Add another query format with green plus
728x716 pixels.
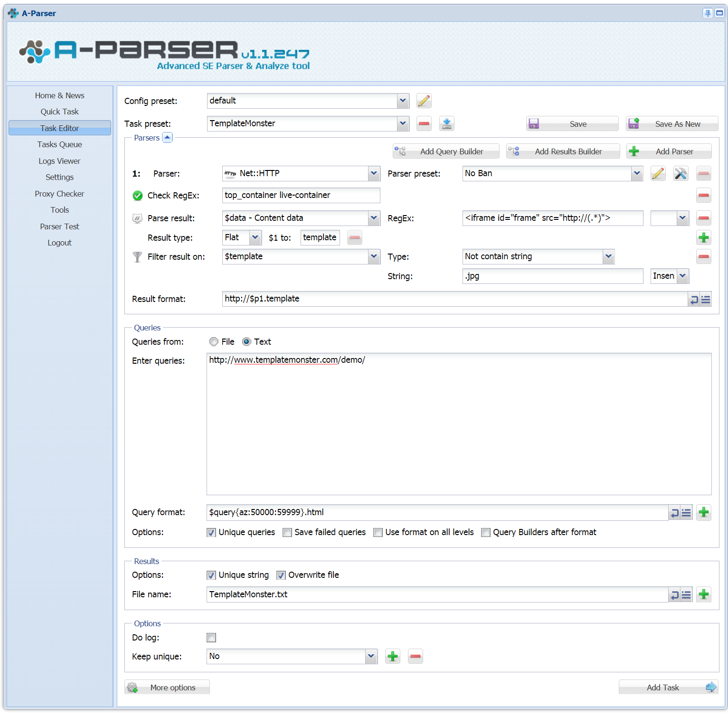click(x=704, y=512)
